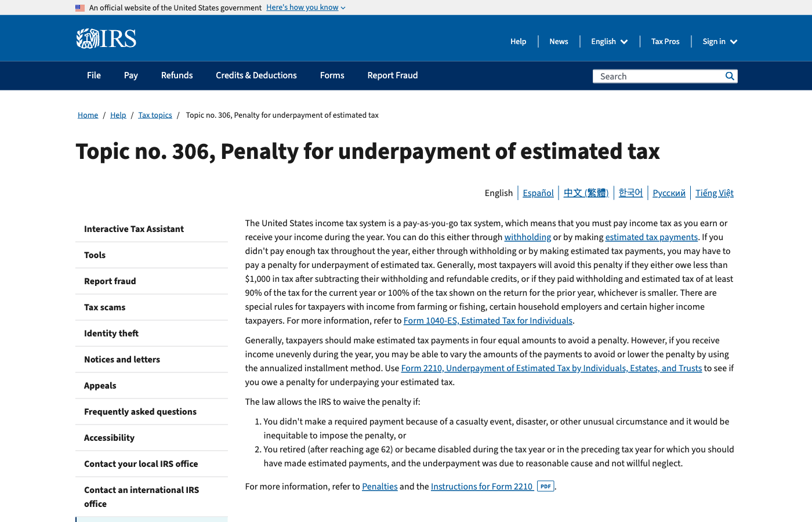Open the Sign in dropdown
The image size is (812, 522).
click(x=720, y=42)
